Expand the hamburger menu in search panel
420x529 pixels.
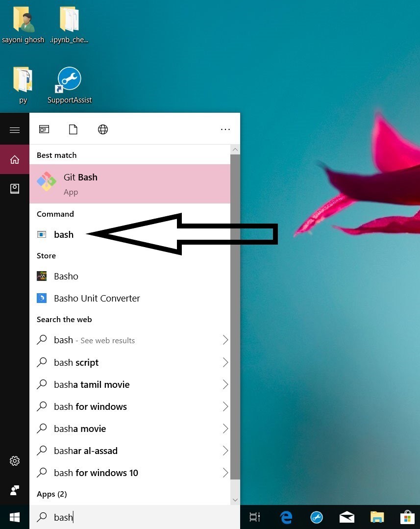pos(15,130)
